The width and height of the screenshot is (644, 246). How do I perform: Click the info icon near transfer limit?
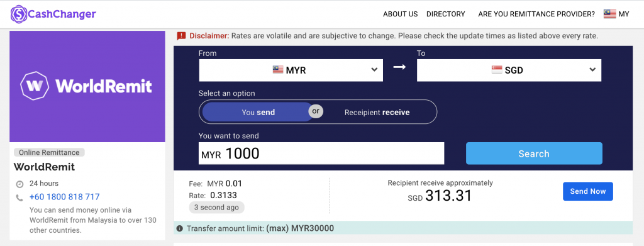(x=179, y=228)
